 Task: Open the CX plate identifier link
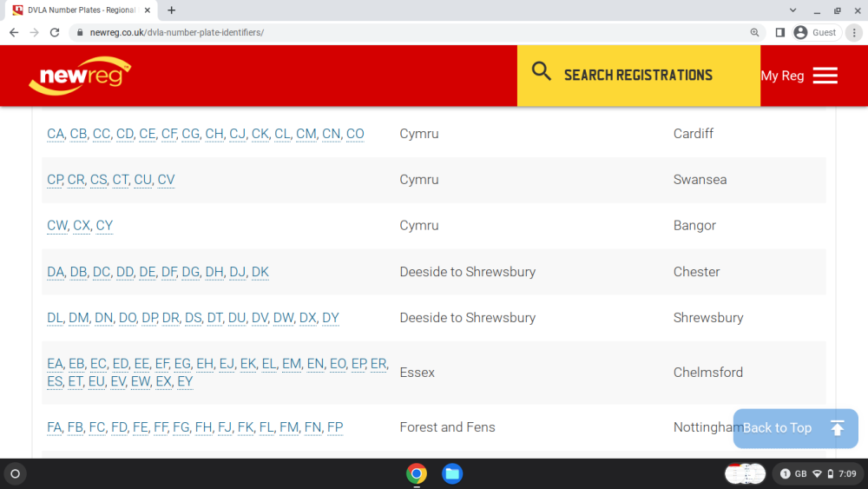(82, 226)
